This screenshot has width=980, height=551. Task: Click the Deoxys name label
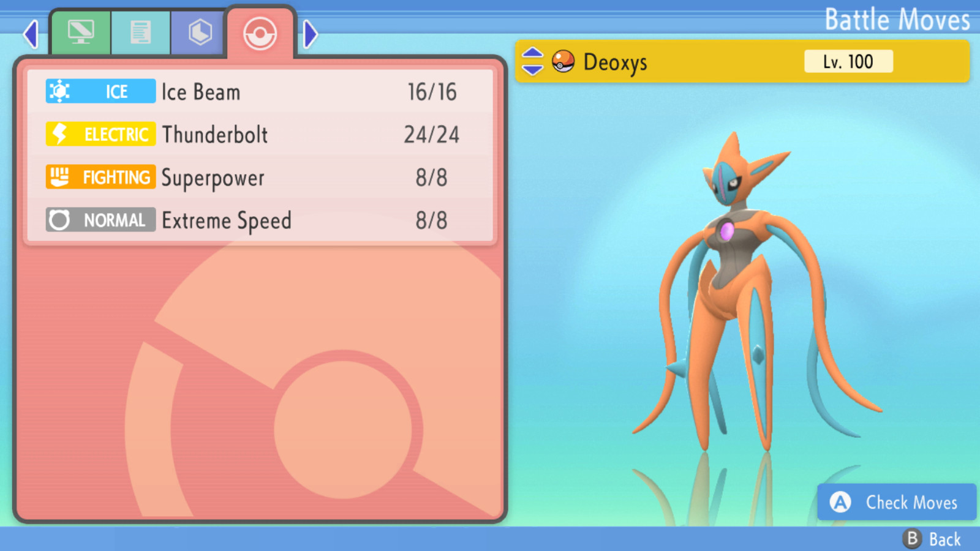point(615,62)
